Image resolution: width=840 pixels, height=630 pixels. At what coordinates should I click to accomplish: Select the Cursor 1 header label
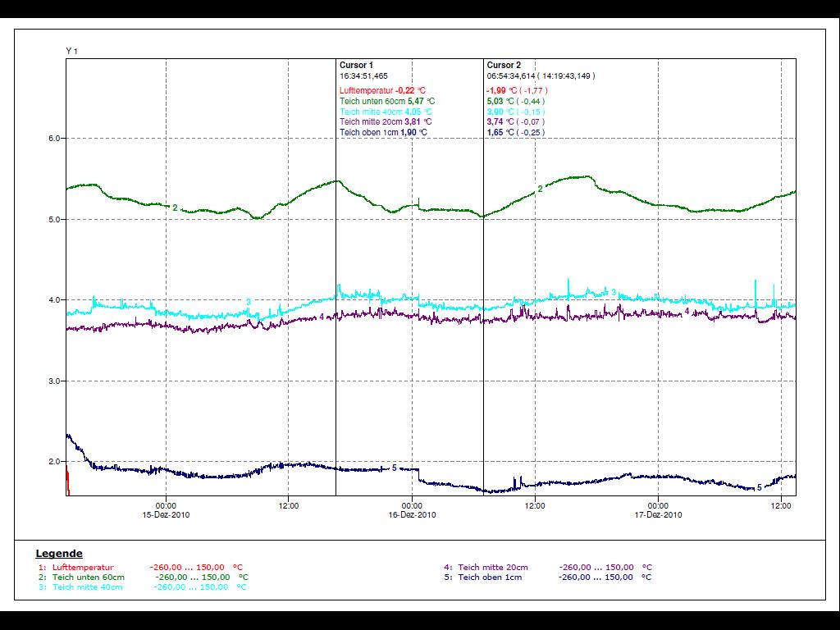tap(356, 65)
